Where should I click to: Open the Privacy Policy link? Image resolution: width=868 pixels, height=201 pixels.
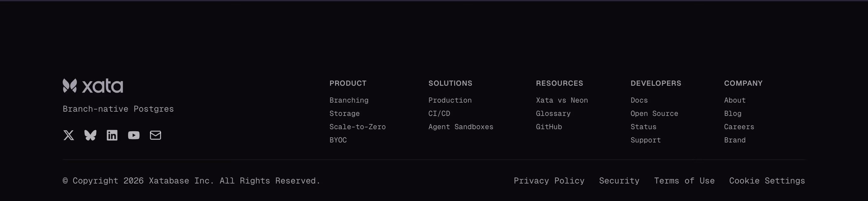[x=549, y=181]
